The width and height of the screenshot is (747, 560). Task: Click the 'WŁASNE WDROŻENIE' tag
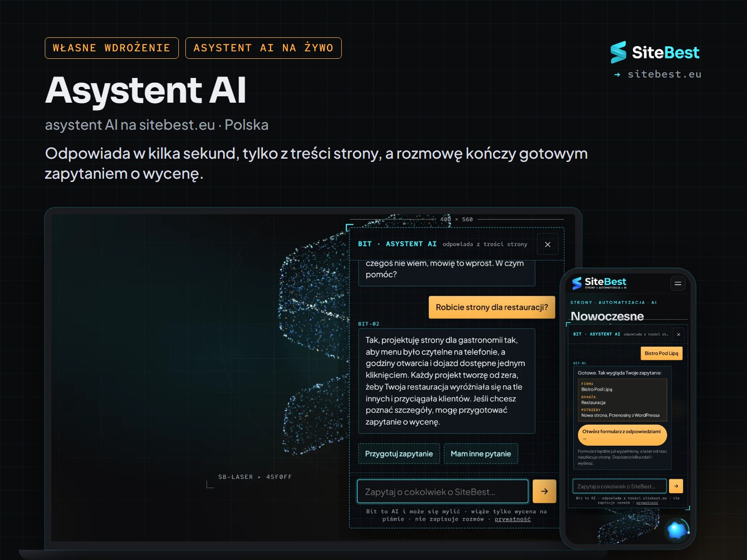coord(112,48)
